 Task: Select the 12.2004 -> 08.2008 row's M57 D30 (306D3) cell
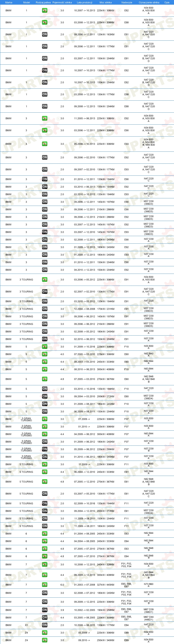pyautogui.click(x=148, y=310)
